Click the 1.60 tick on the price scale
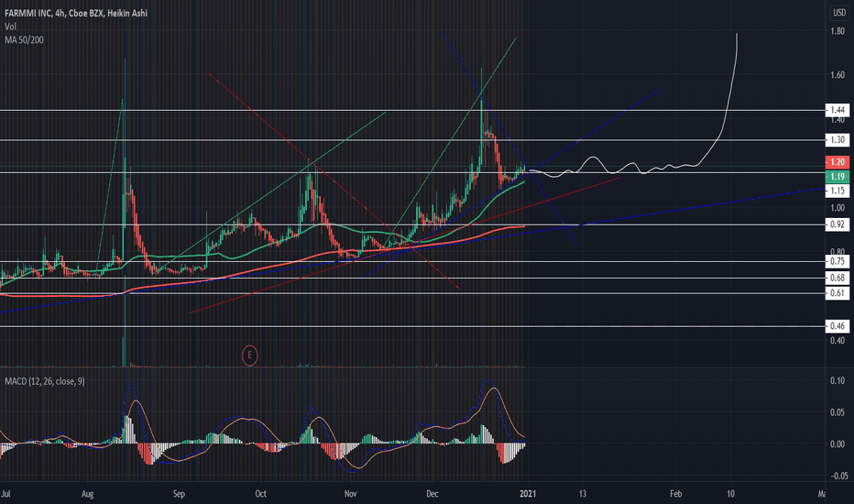The width and height of the screenshot is (854, 504). coord(838,75)
